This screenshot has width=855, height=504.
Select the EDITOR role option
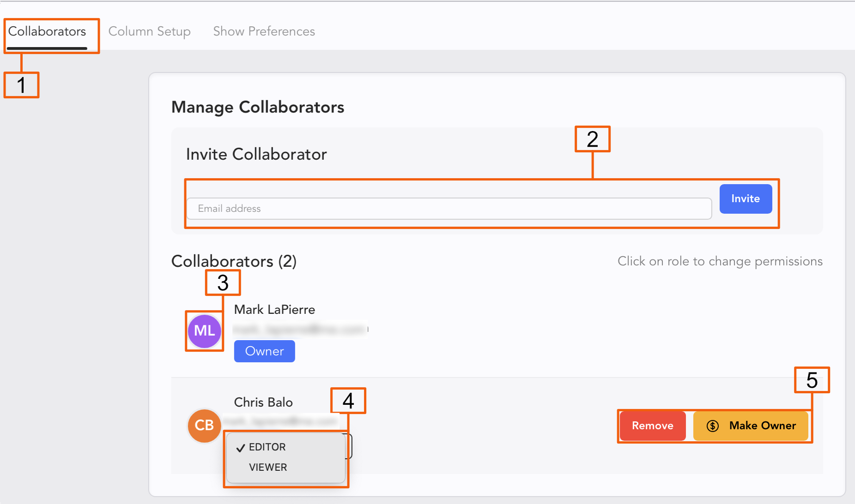click(267, 447)
